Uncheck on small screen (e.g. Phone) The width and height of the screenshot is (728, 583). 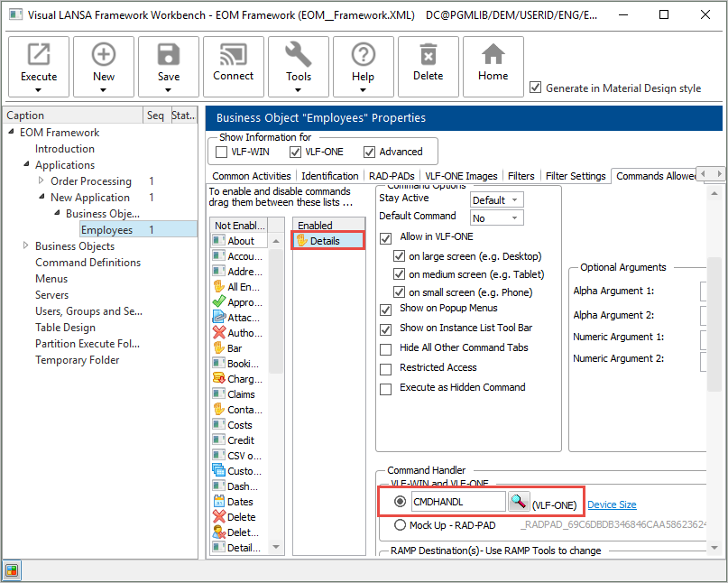coord(399,292)
